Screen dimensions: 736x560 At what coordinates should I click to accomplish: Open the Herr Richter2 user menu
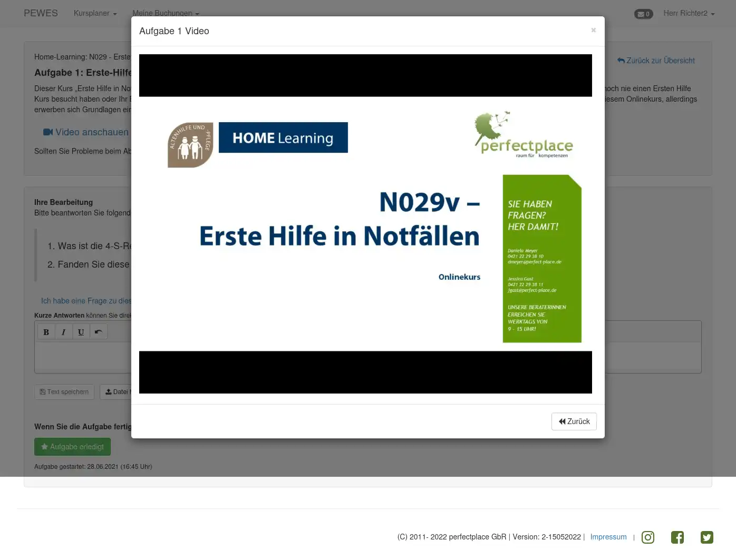(x=689, y=13)
